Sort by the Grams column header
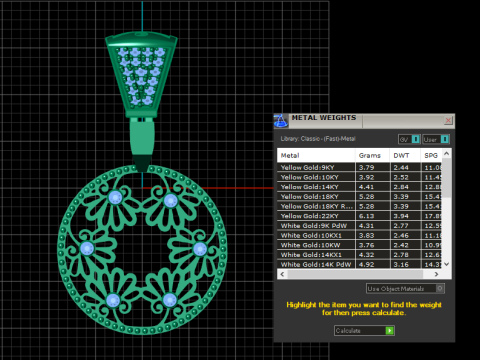The height and width of the screenshot is (360, 480). point(372,155)
